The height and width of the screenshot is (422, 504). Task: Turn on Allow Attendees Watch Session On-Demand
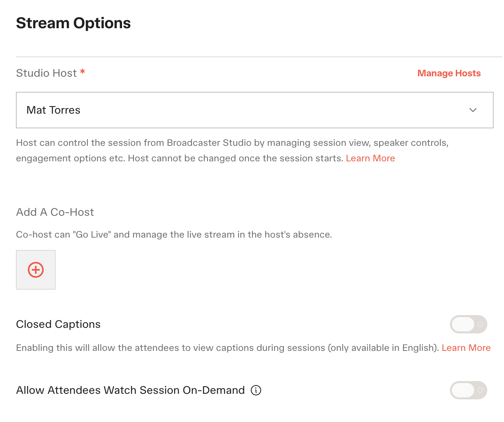tap(469, 390)
